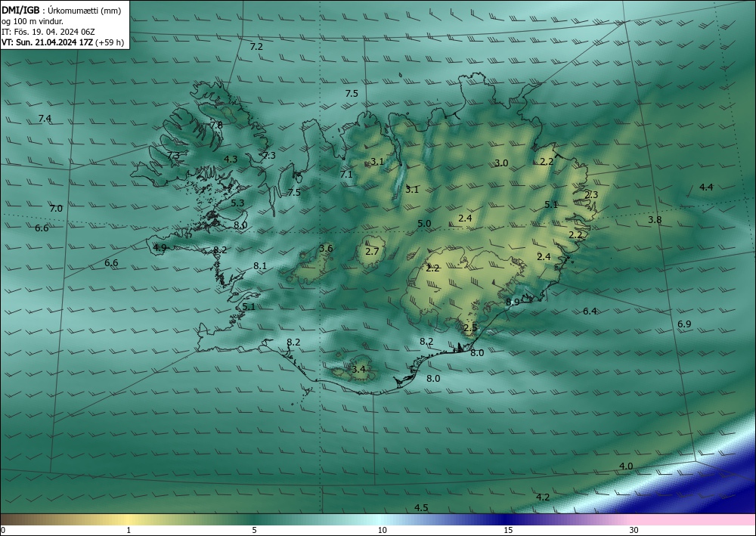Click the 7.0 value on the map
This screenshot has height=536, width=756.
click(56, 209)
